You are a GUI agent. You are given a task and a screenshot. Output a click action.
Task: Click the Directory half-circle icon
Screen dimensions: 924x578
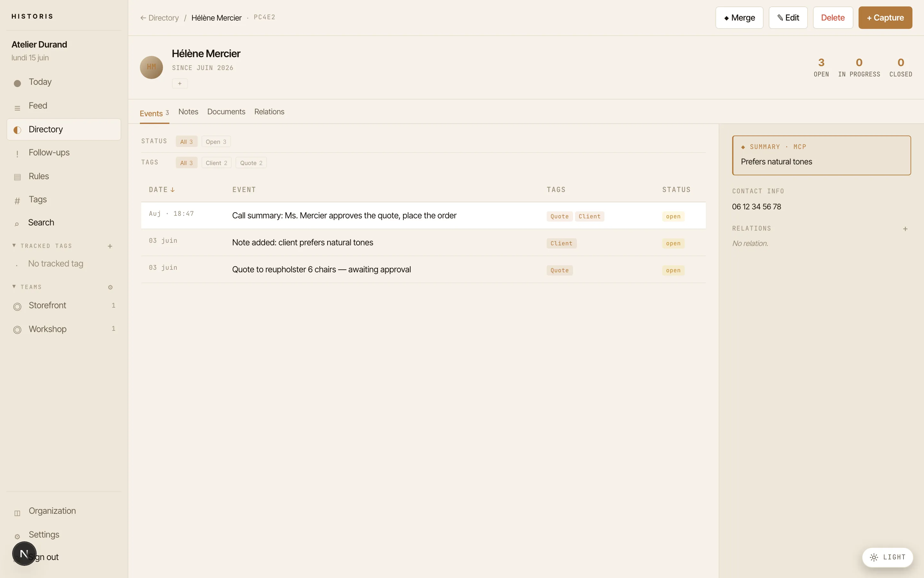pyautogui.click(x=17, y=130)
